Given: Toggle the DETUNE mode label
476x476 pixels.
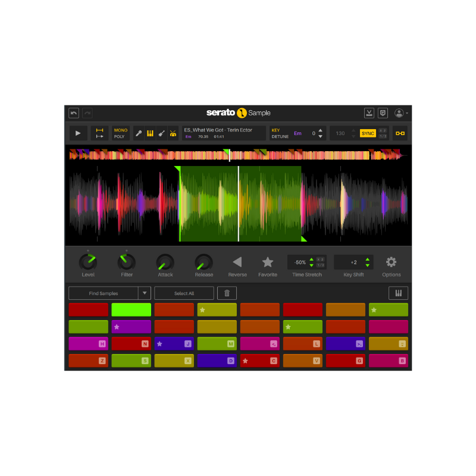Looking at the screenshot, I should tap(280, 137).
